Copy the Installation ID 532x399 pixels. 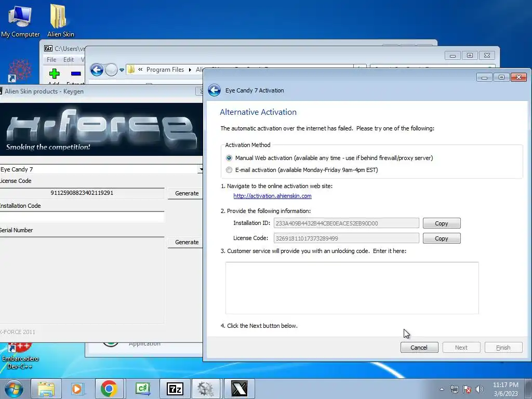point(442,223)
